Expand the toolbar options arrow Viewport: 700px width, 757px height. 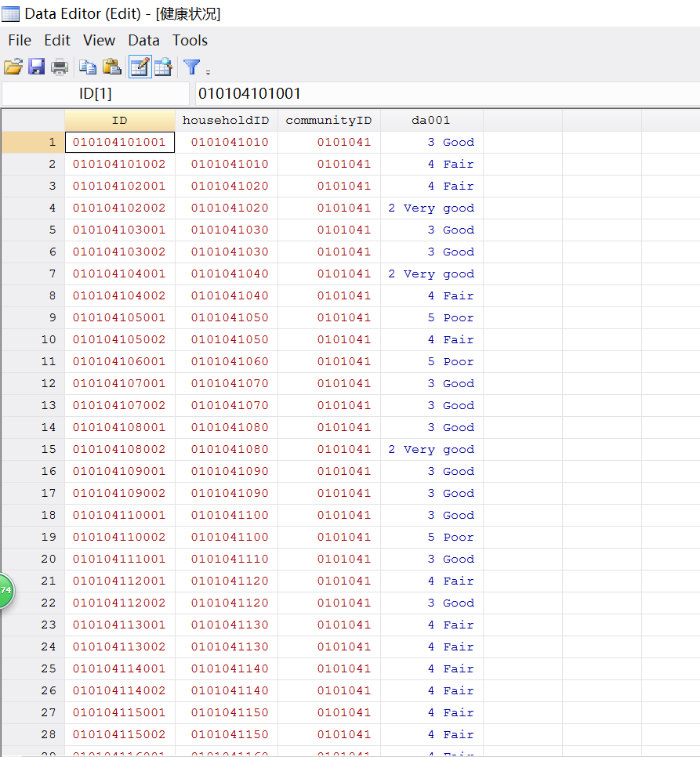209,73
